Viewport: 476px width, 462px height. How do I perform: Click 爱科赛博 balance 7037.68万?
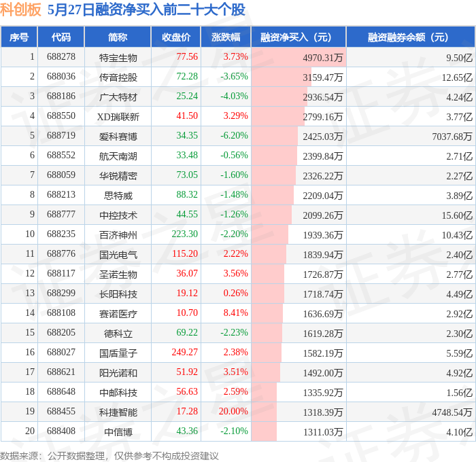pos(452,136)
